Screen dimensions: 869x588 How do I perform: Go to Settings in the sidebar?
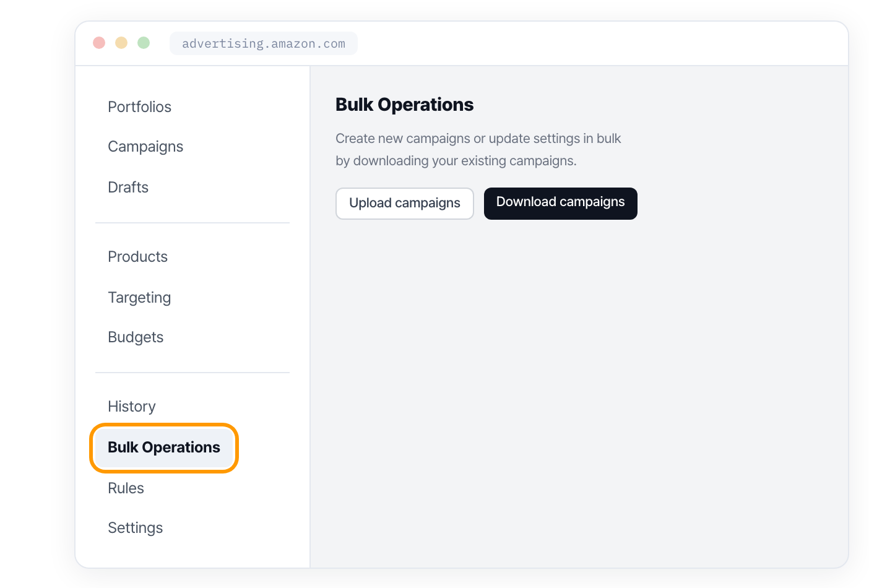(135, 528)
